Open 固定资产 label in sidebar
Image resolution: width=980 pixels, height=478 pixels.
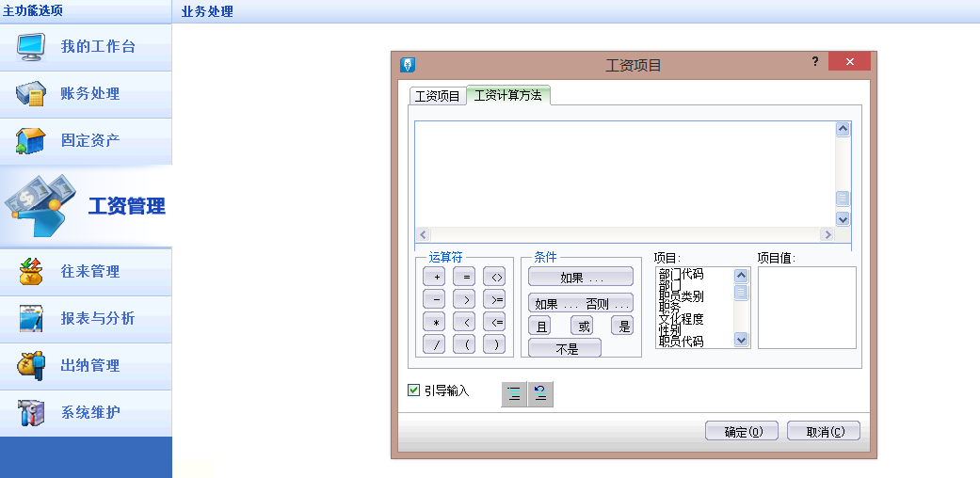pos(90,140)
